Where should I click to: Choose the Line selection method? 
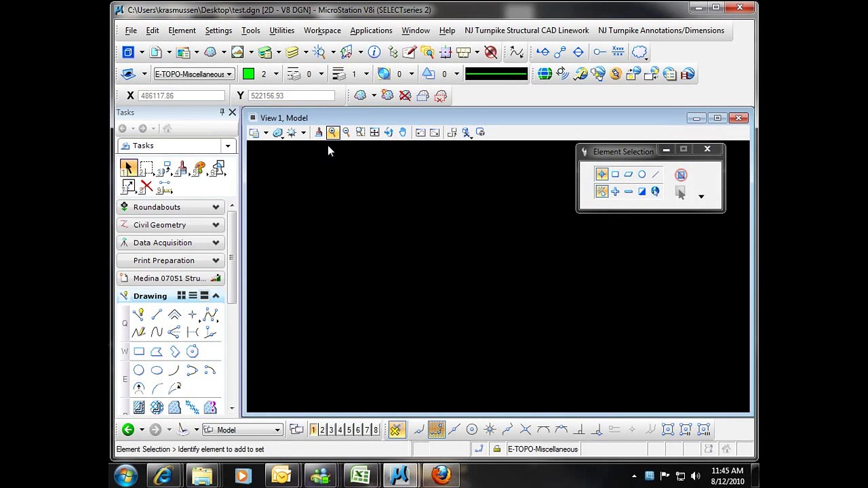[x=656, y=175]
